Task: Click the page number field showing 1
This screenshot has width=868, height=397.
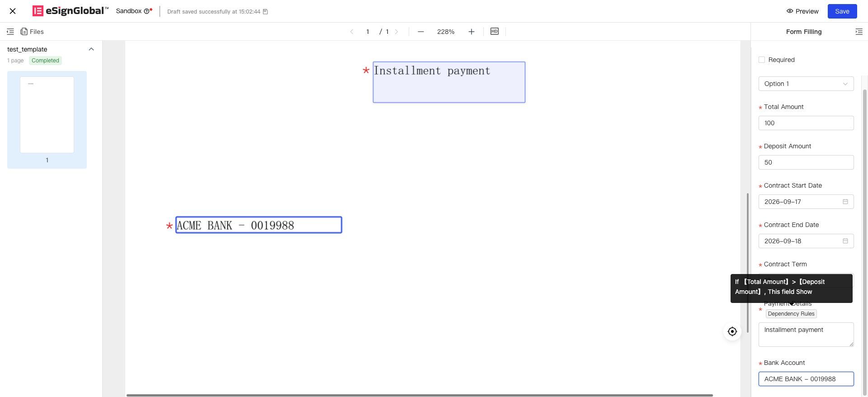Action: (x=368, y=32)
